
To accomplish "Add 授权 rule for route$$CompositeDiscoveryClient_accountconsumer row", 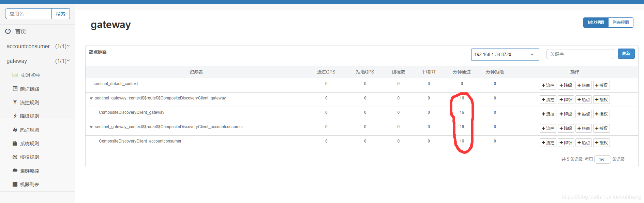I will click(x=601, y=128).
